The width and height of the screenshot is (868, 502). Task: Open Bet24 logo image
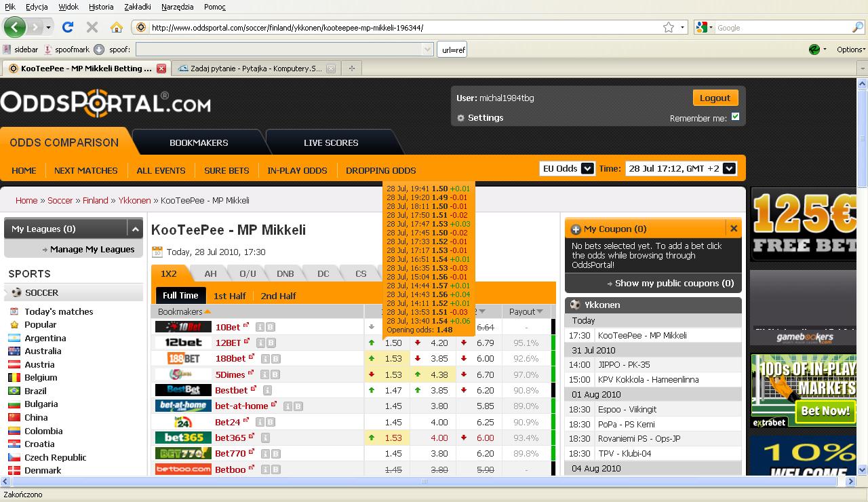(x=183, y=422)
